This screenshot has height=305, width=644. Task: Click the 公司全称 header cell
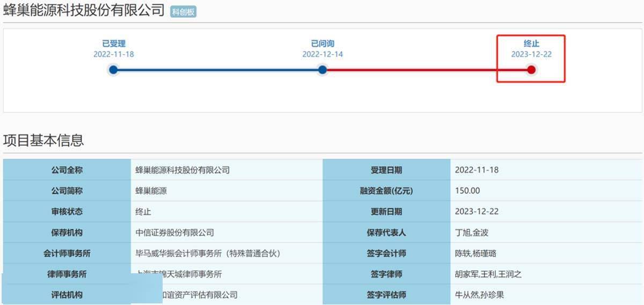pos(67,170)
